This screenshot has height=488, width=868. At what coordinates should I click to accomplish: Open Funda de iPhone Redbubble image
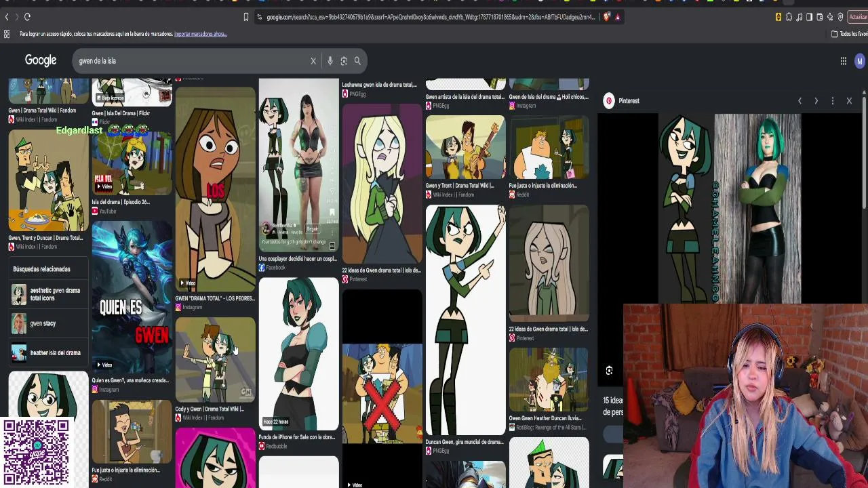coord(298,354)
